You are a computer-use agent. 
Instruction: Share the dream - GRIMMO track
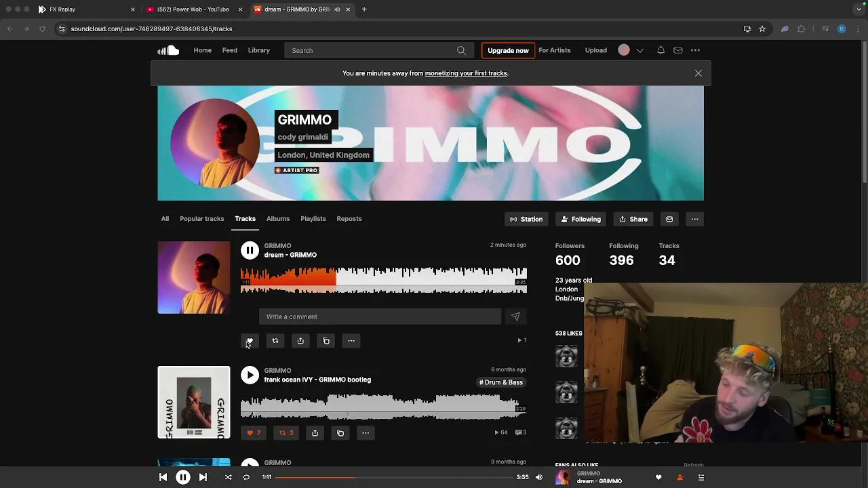[300, 341]
